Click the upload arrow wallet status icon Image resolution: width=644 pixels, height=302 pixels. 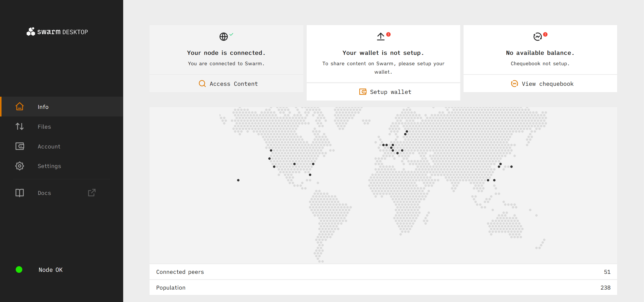tap(380, 37)
